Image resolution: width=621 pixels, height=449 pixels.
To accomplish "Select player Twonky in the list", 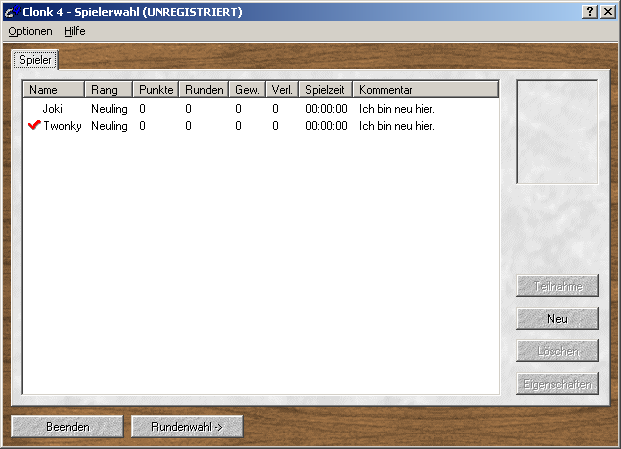I will [x=60, y=126].
